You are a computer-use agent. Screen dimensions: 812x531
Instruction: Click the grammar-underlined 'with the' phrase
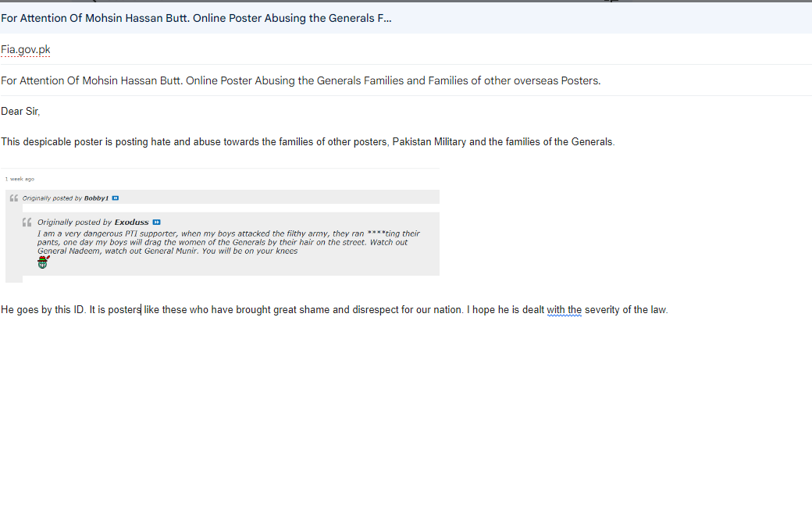(x=564, y=310)
